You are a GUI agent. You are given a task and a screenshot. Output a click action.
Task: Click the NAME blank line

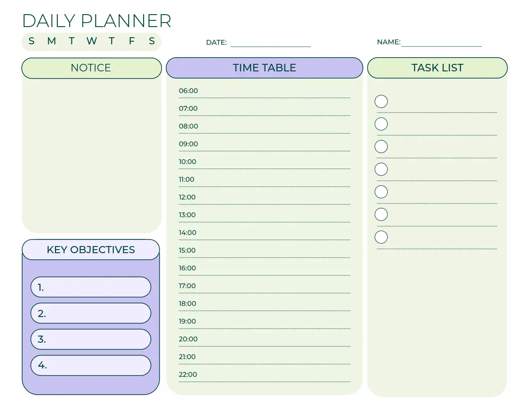(441, 43)
